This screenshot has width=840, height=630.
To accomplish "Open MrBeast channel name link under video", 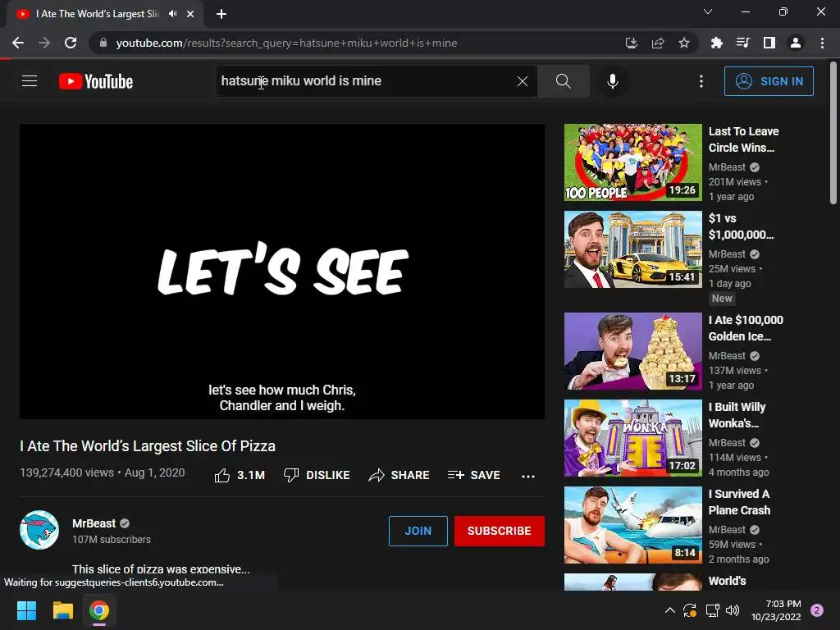I will click(94, 523).
